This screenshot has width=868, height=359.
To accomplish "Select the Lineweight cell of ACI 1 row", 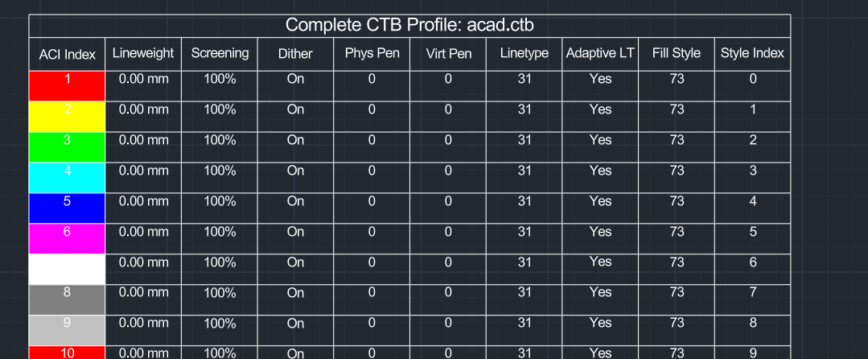I will click(x=143, y=86).
